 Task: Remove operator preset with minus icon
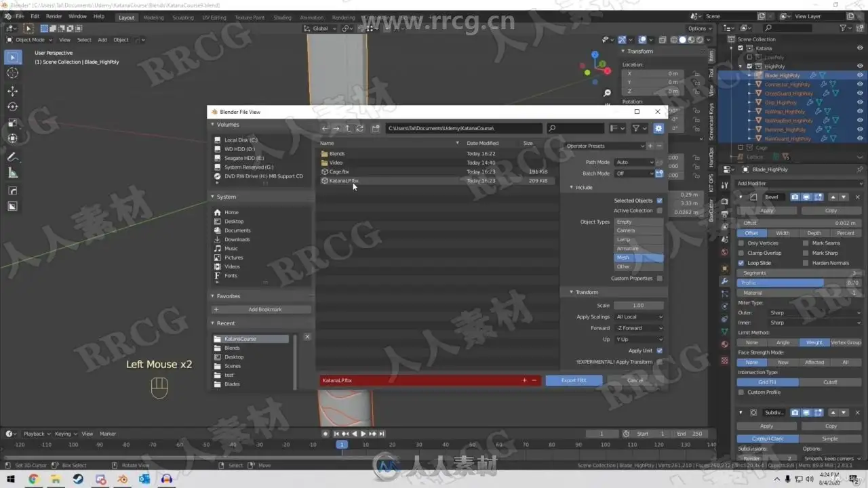659,146
